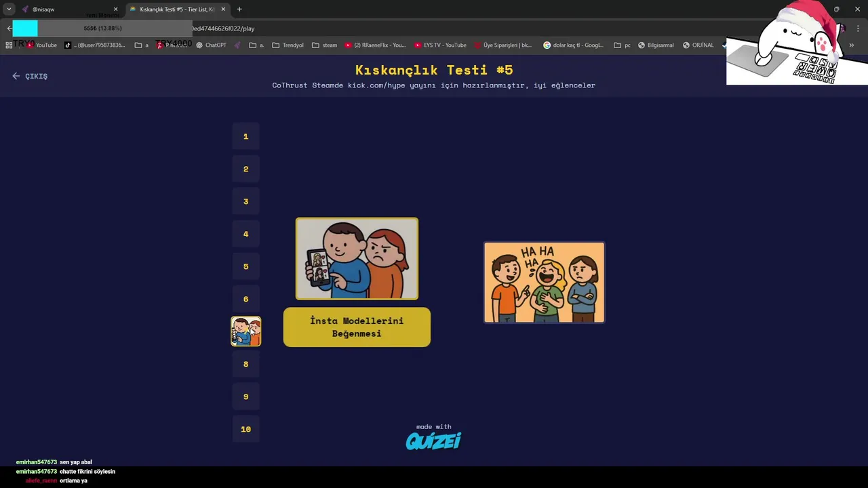Open the TikTok user bookmark
This screenshot has height=488, width=868.
(x=95, y=45)
